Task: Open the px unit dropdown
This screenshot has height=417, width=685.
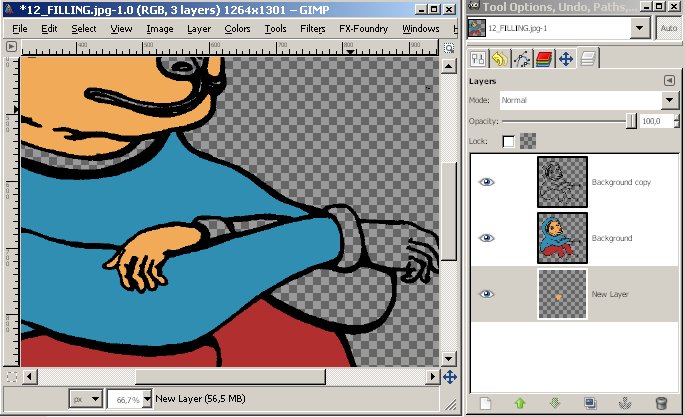Action: (x=86, y=399)
